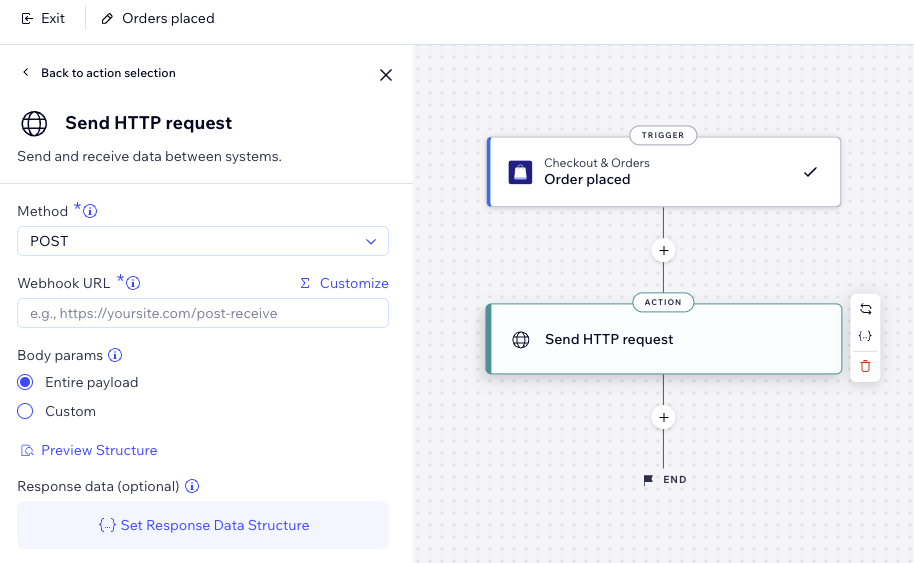Click Customize for Webhook URL
The width and height of the screenshot is (914, 563).
(x=344, y=283)
